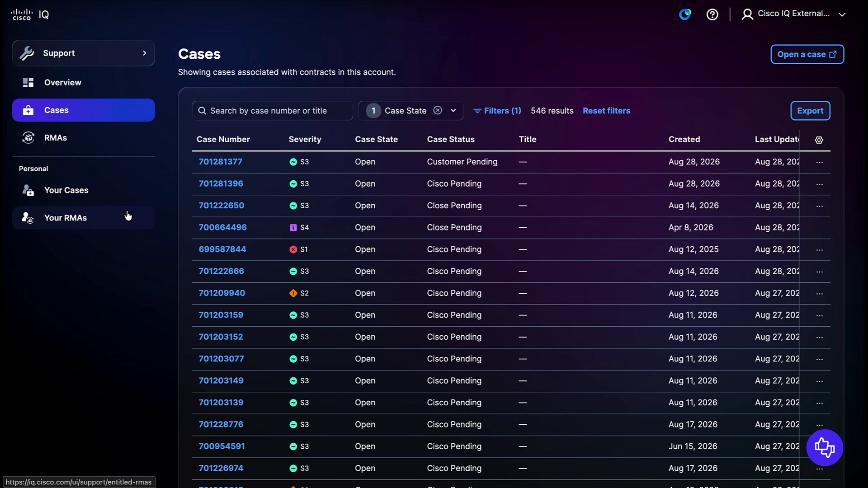
Task: Open row actions for case 701281396
Action: (820, 184)
